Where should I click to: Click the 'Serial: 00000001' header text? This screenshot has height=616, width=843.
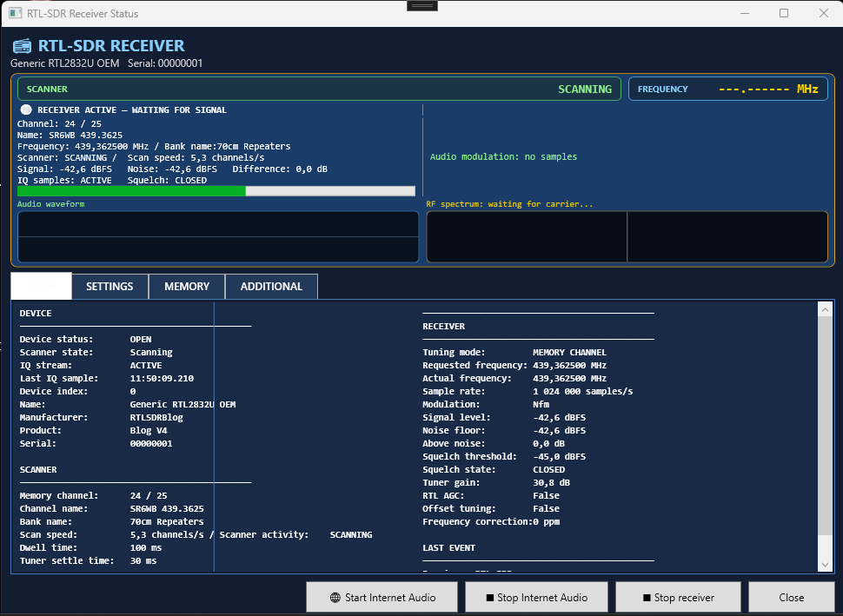point(165,63)
